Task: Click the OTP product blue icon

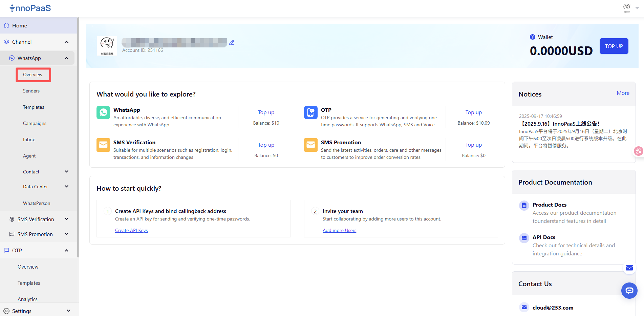Action: 311,112
